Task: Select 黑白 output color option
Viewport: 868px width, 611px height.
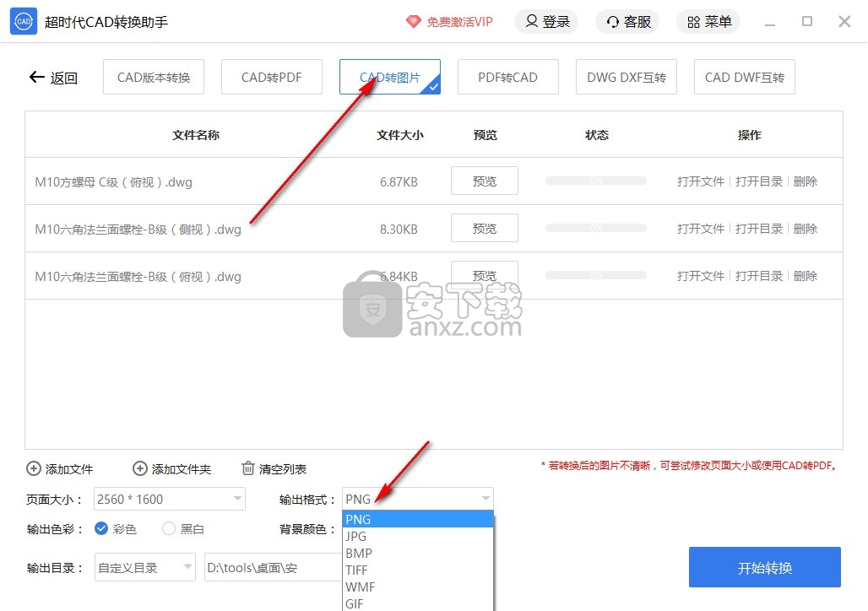Action: point(168,528)
